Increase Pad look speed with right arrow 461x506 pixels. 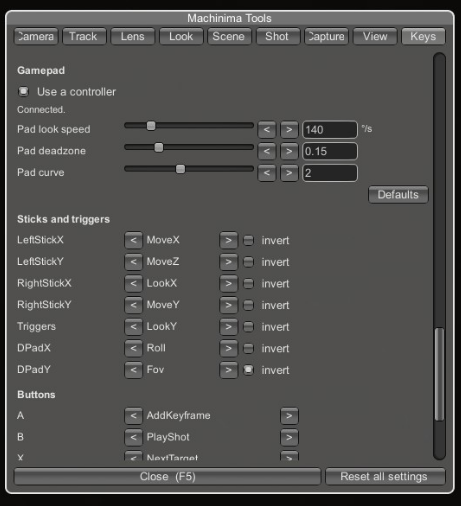click(289, 130)
